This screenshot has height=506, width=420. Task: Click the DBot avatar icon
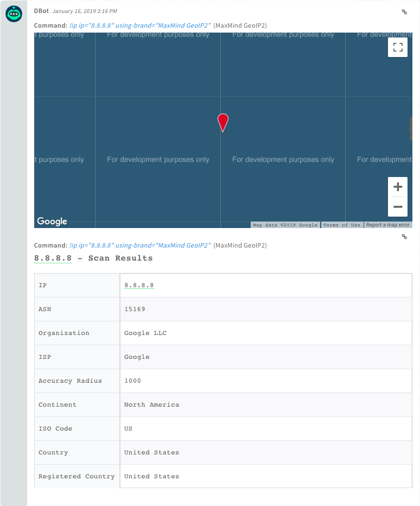click(x=14, y=14)
